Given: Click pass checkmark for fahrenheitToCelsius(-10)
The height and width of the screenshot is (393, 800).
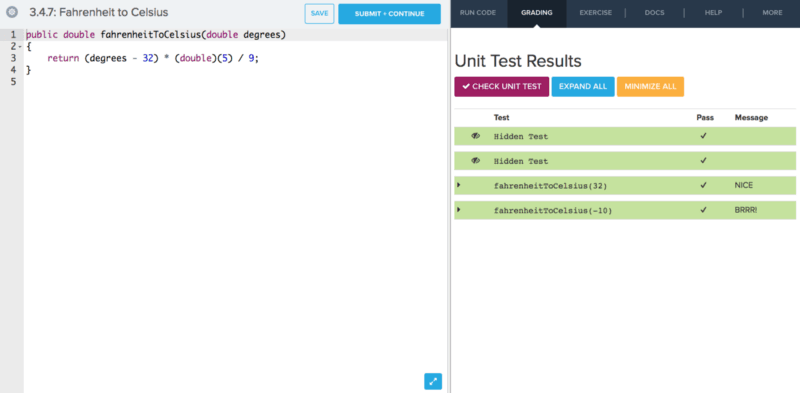Looking at the screenshot, I should tap(704, 210).
